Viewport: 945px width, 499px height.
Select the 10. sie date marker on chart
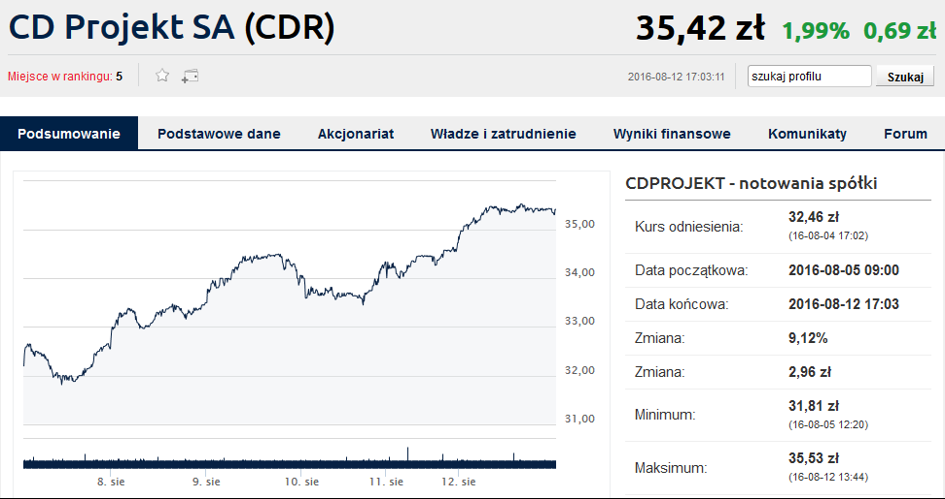301,482
